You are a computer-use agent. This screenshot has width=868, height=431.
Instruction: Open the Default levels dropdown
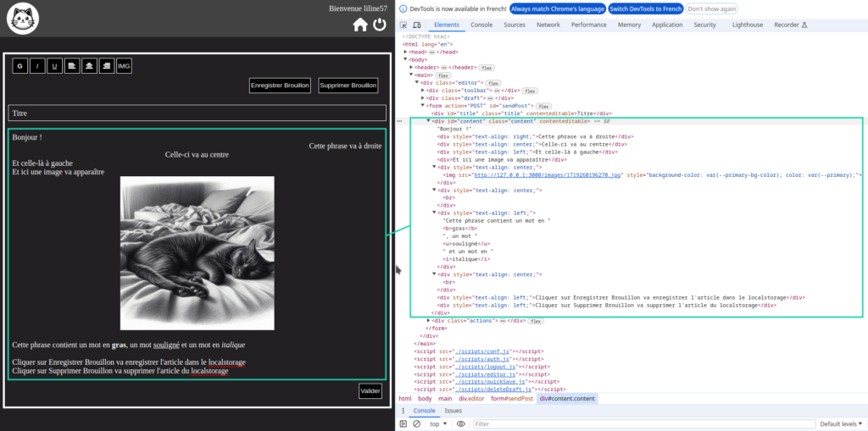pos(842,424)
